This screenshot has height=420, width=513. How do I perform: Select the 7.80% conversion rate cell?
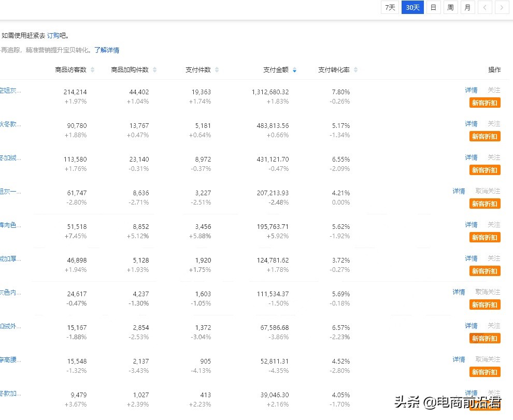[x=341, y=92]
